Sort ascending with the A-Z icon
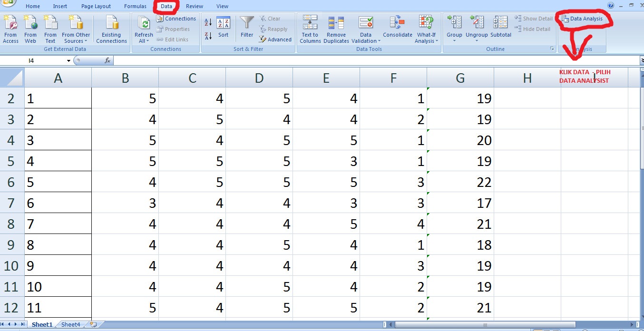Screen dimensions: 644x331 208,21
